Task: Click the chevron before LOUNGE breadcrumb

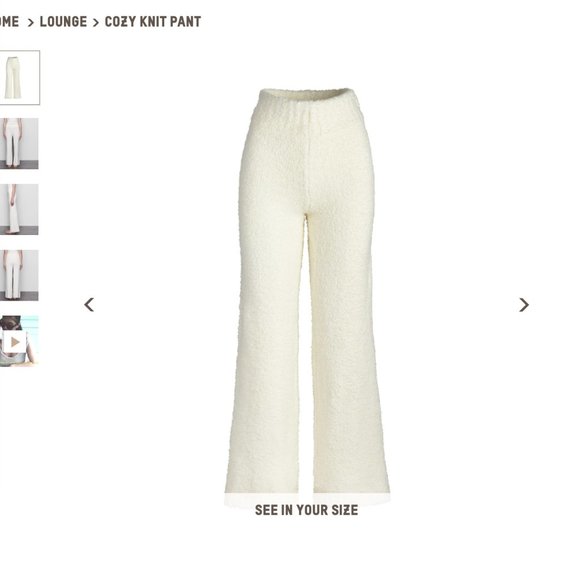Action: pyautogui.click(x=31, y=23)
